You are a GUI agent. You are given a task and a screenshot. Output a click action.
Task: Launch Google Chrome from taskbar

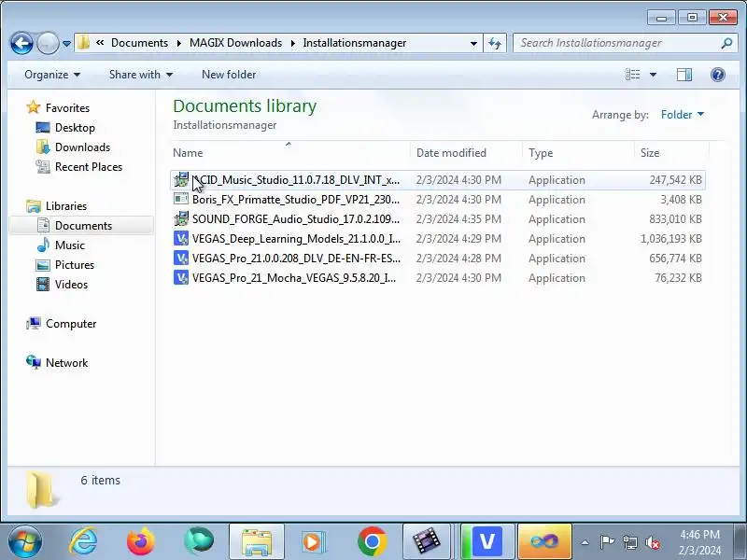pos(372,542)
